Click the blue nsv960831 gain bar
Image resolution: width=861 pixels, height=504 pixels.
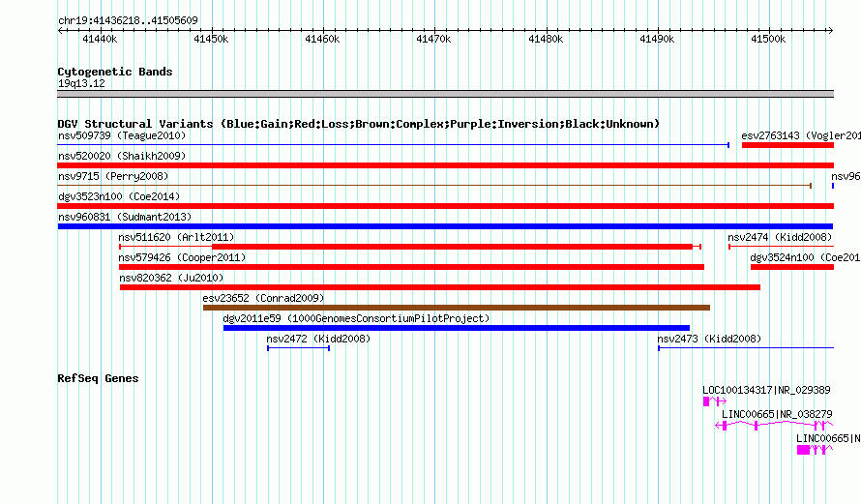coord(445,226)
